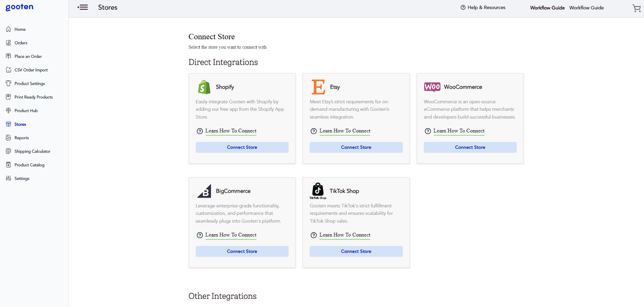The height and width of the screenshot is (307, 644).
Task: Click the Product Hub icon
Action: [x=9, y=110]
